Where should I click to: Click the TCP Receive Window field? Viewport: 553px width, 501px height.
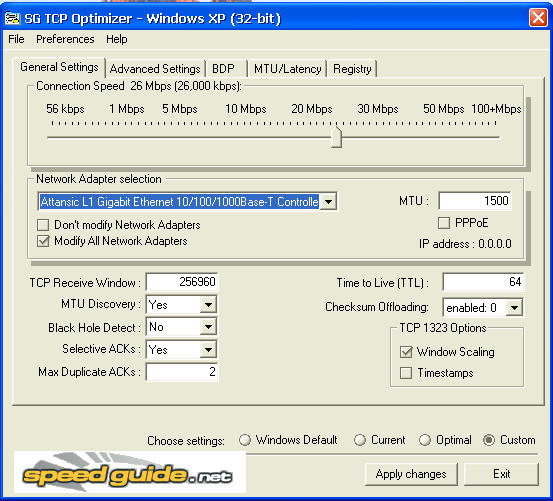point(182,282)
